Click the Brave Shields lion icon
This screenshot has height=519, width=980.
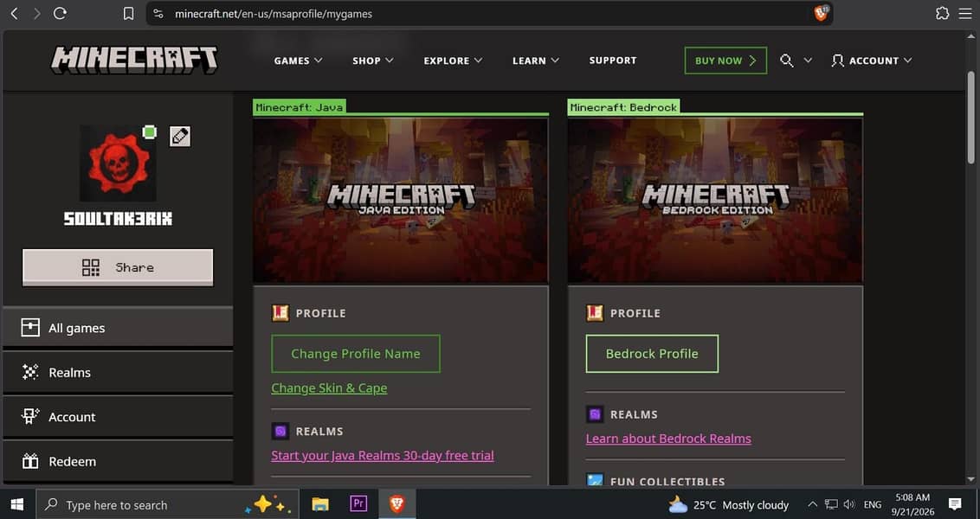coord(822,13)
